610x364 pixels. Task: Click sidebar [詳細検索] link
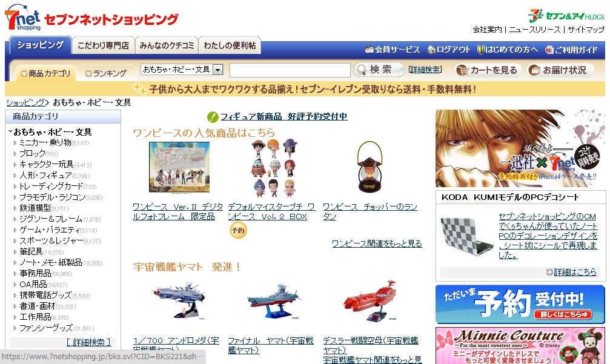[x=88, y=342]
